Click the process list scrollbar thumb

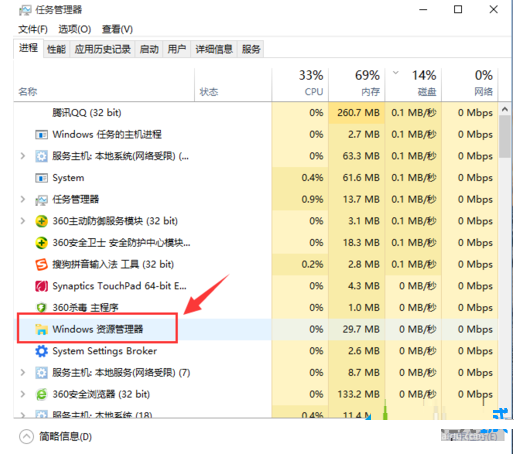click(505, 137)
